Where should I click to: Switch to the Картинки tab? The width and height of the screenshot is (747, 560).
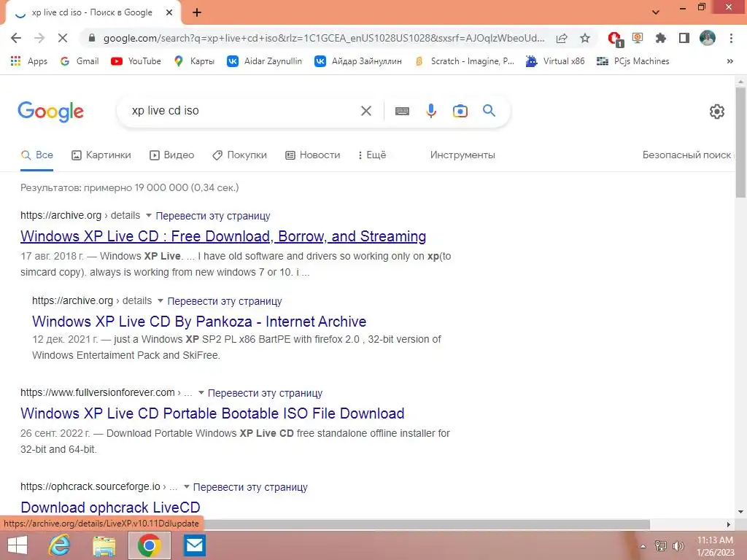point(101,155)
